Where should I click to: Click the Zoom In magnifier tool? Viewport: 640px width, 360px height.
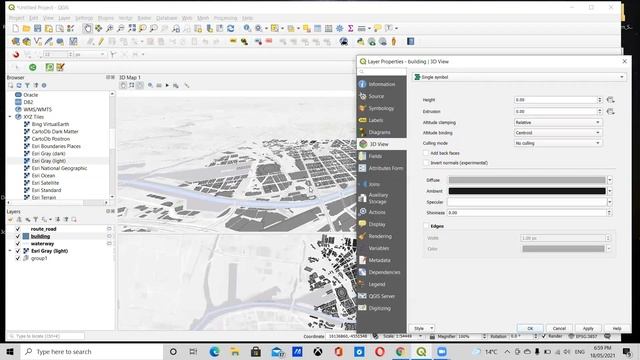point(110,28)
